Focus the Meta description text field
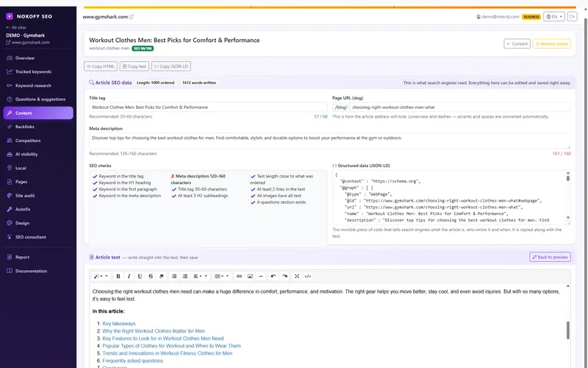The height and width of the screenshot is (368, 588). point(329,141)
